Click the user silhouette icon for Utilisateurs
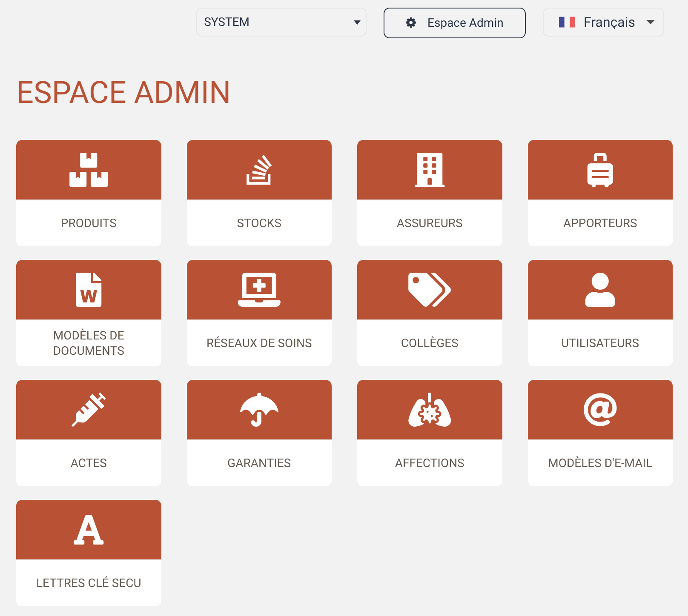 pyautogui.click(x=600, y=290)
